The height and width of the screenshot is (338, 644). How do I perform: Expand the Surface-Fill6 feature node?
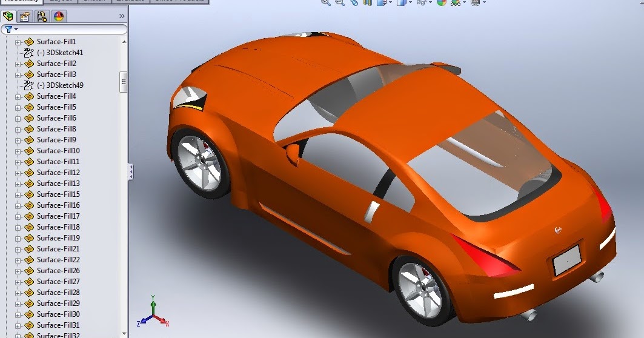tap(18, 119)
